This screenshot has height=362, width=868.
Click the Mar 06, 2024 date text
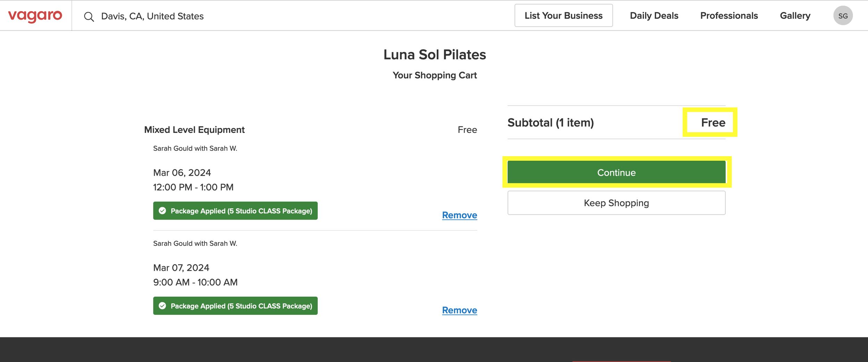[182, 172]
